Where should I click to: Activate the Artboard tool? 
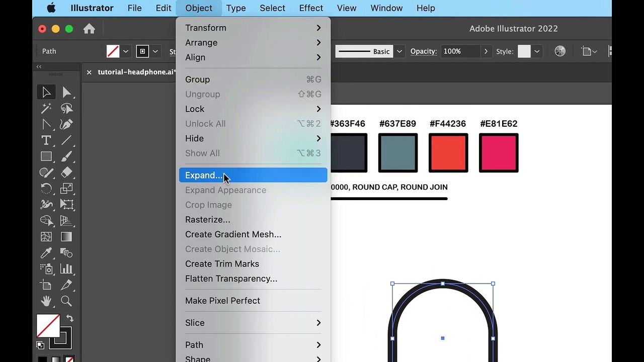tap(46, 285)
